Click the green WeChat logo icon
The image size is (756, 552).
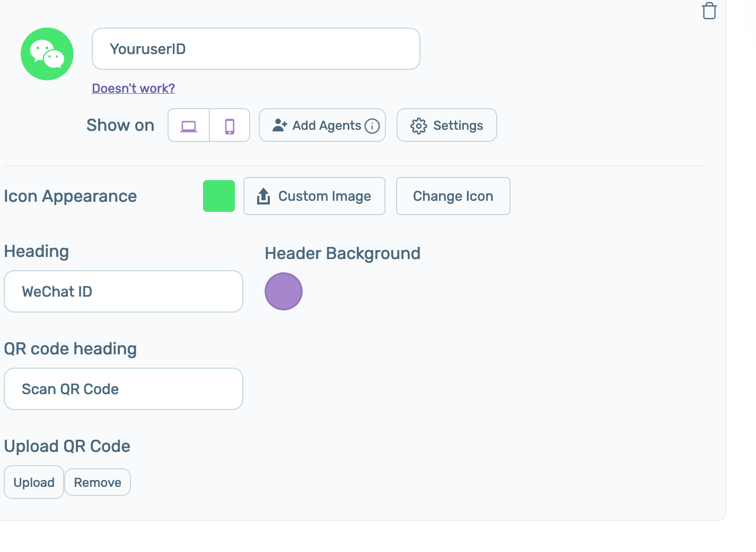[x=47, y=54]
